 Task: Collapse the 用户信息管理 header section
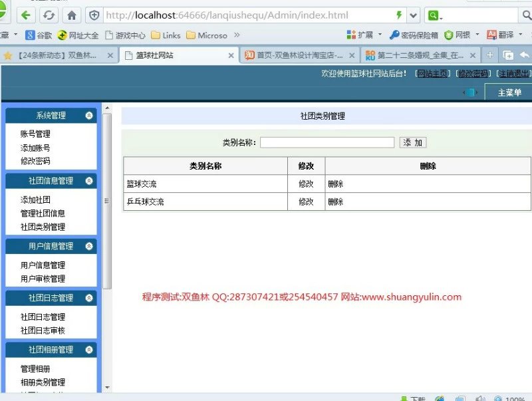pos(89,246)
